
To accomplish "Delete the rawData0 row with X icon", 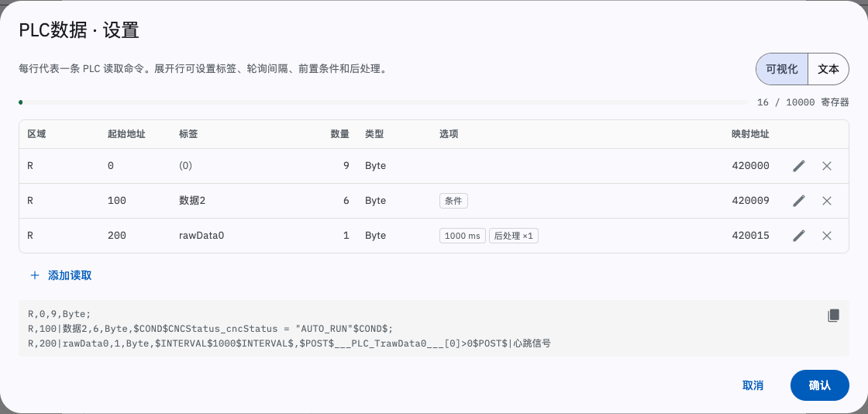I will point(826,236).
